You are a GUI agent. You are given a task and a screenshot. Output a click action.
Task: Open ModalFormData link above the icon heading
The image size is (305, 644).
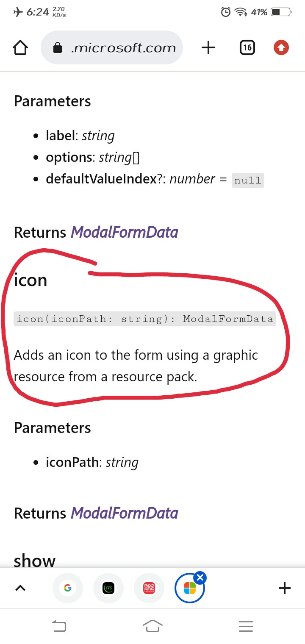point(124,232)
